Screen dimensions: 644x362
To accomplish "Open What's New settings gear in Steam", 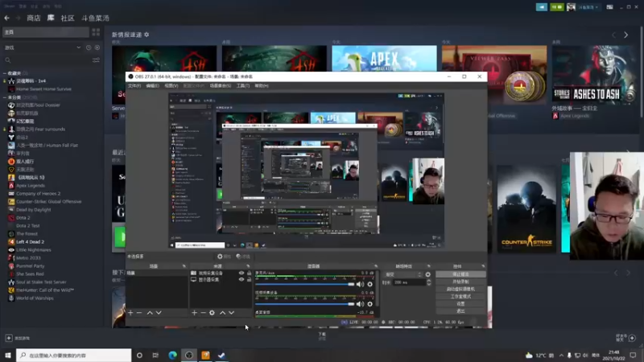I will (x=147, y=35).
